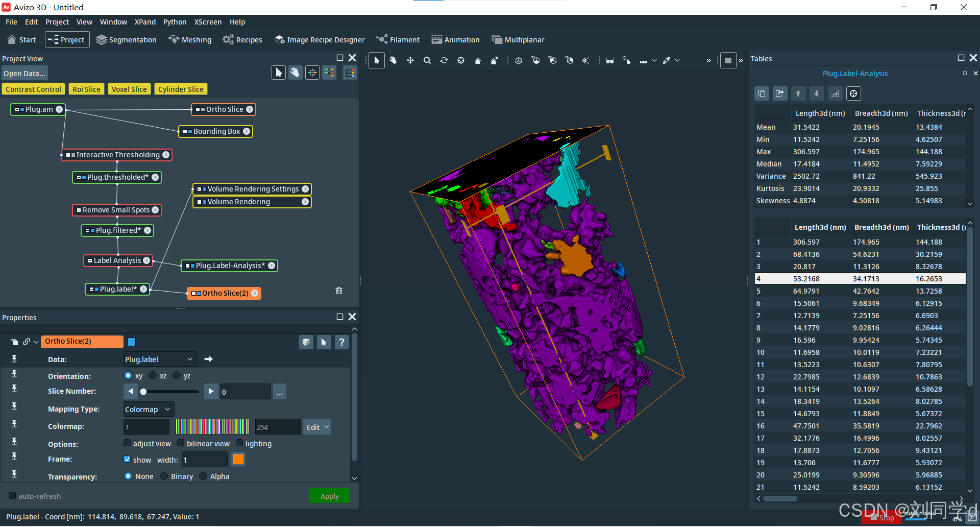Open the XScreen menu
Image resolution: width=980 pixels, height=527 pixels.
208,22
